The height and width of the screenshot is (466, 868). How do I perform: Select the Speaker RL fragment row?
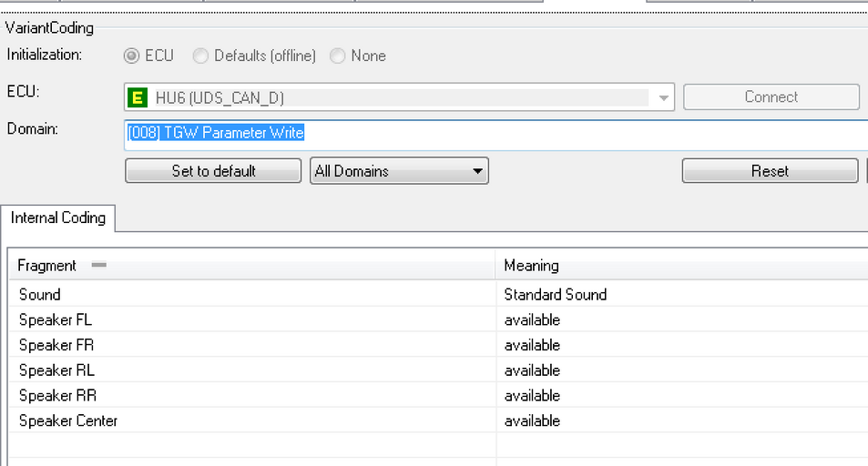[56, 370]
